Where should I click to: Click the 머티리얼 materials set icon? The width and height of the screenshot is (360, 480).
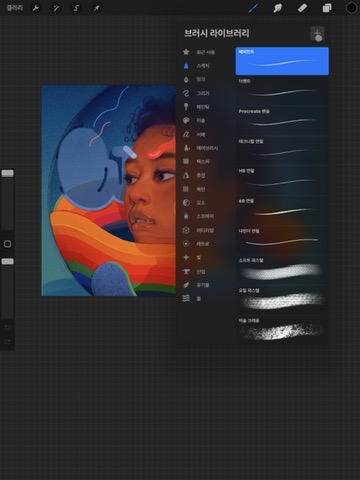point(186,230)
